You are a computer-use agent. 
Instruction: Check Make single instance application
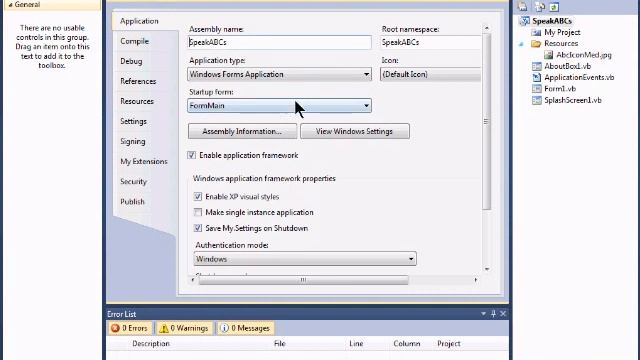click(x=198, y=212)
